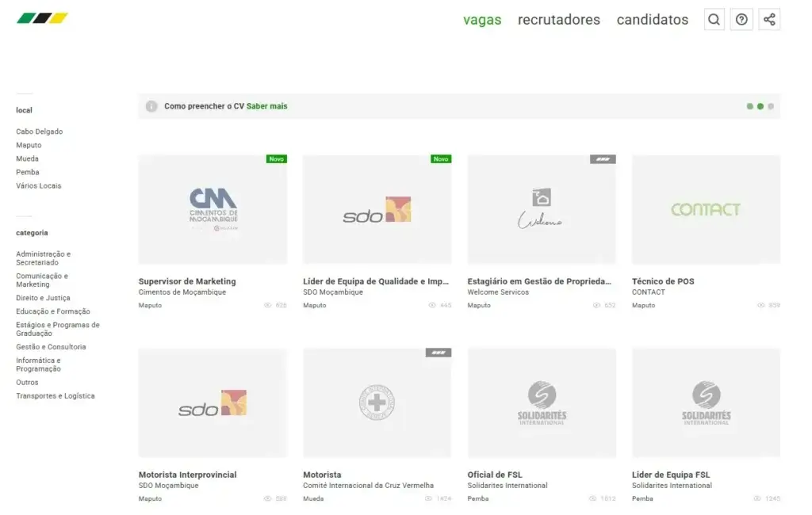Open the search magnifier icon
The height and width of the screenshot is (515, 812).
714,20
